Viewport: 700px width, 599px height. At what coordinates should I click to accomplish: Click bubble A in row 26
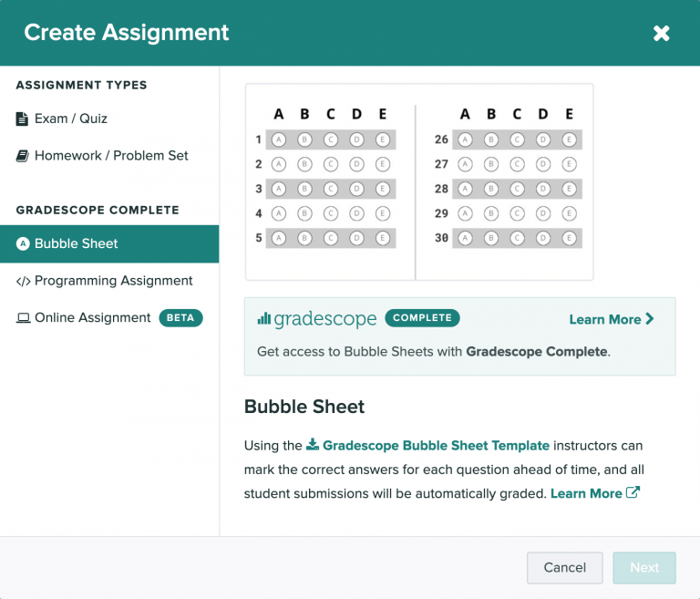pyautogui.click(x=465, y=139)
